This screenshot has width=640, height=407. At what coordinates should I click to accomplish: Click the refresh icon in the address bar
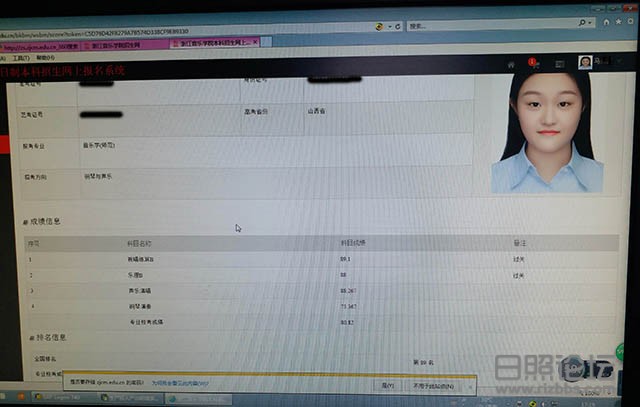(398, 27)
